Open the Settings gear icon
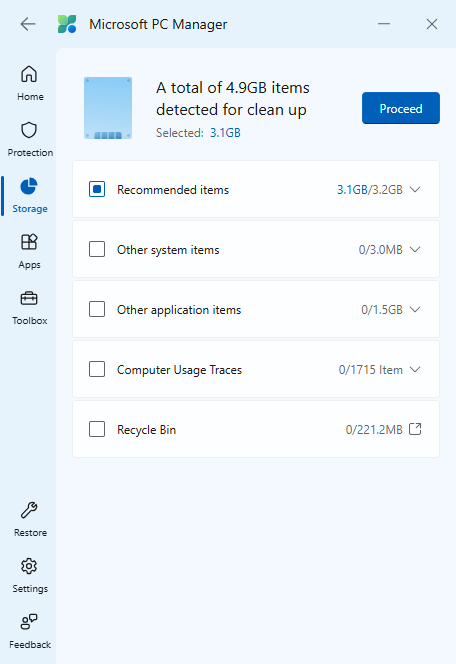 [x=29, y=566]
